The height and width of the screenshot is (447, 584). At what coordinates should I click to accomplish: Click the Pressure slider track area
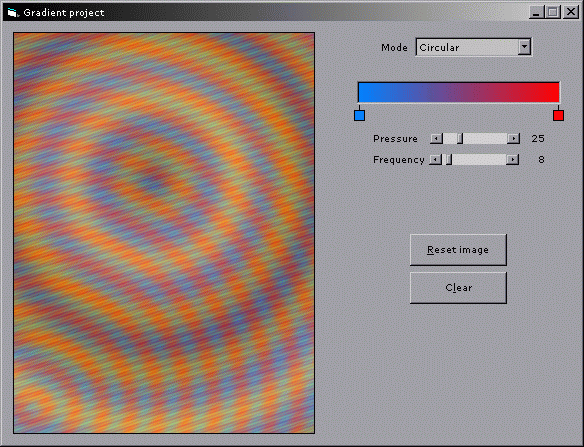tap(475, 139)
